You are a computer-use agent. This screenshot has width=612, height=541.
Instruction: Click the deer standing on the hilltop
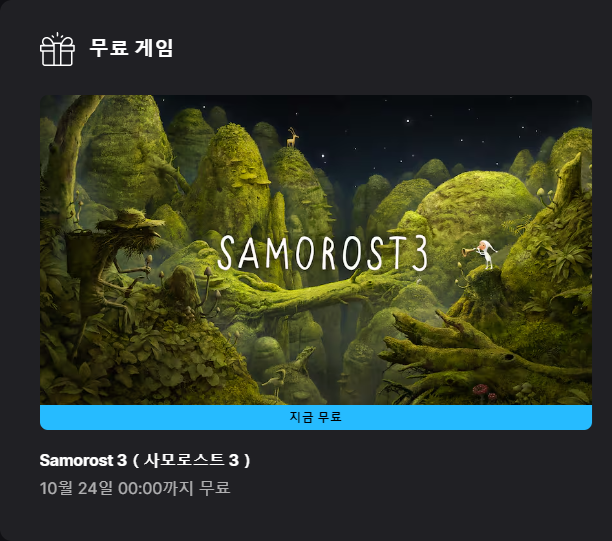click(292, 137)
